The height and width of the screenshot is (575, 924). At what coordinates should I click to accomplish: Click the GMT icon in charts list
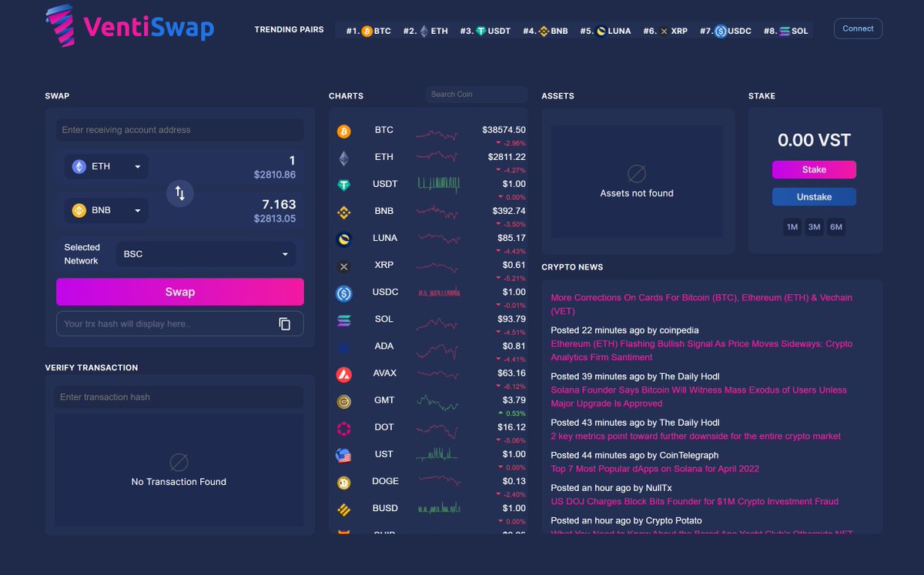(343, 402)
